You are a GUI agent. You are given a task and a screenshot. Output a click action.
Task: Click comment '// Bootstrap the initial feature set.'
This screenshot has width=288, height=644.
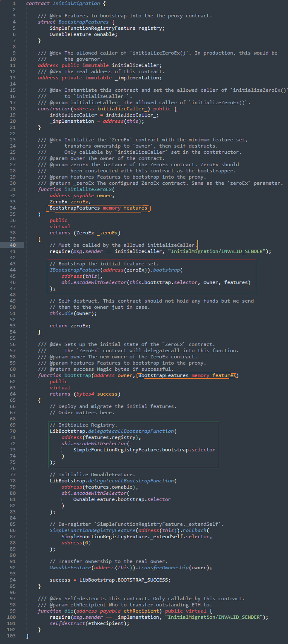click(104, 264)
